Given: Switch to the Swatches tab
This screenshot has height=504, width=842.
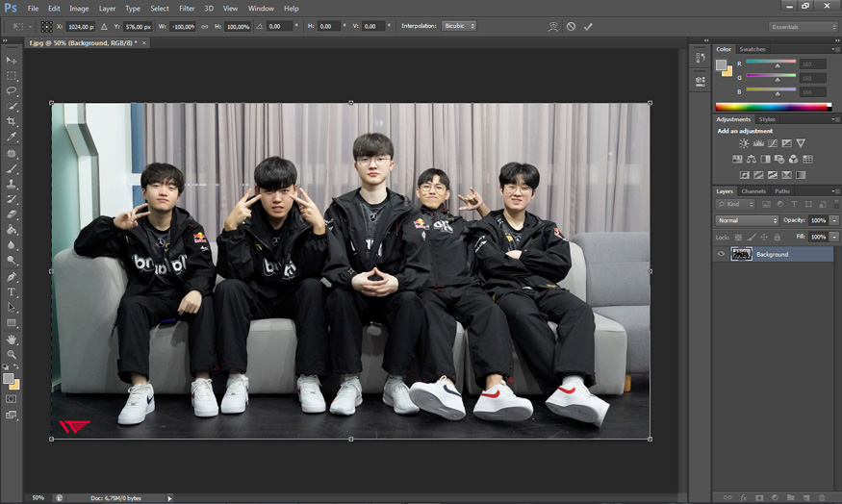Looking at the screenshot, I should click(753, 49).
